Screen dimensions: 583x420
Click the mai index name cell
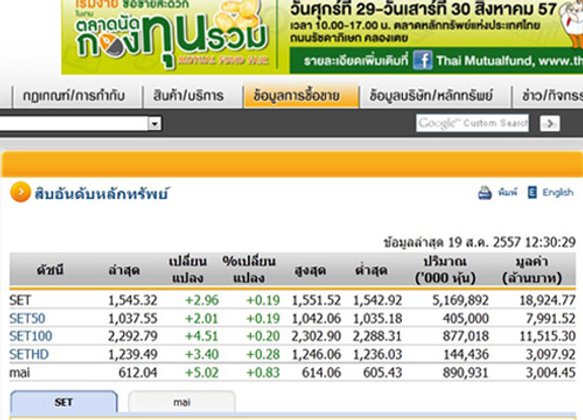(x=19, y=372)
